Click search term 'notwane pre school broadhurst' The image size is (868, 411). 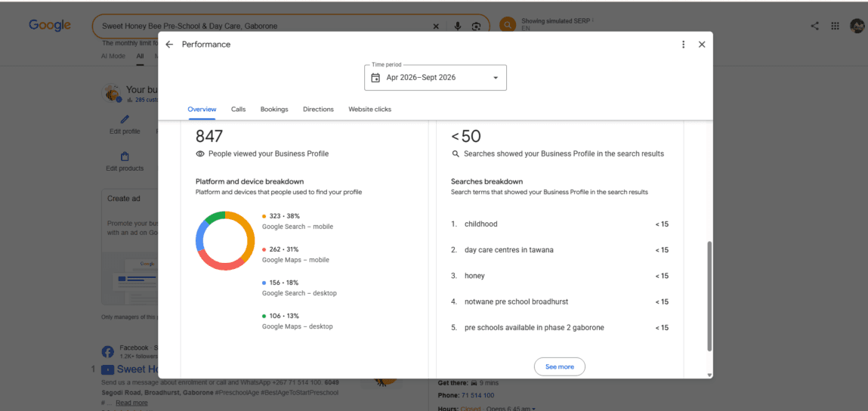pos(517,302)
